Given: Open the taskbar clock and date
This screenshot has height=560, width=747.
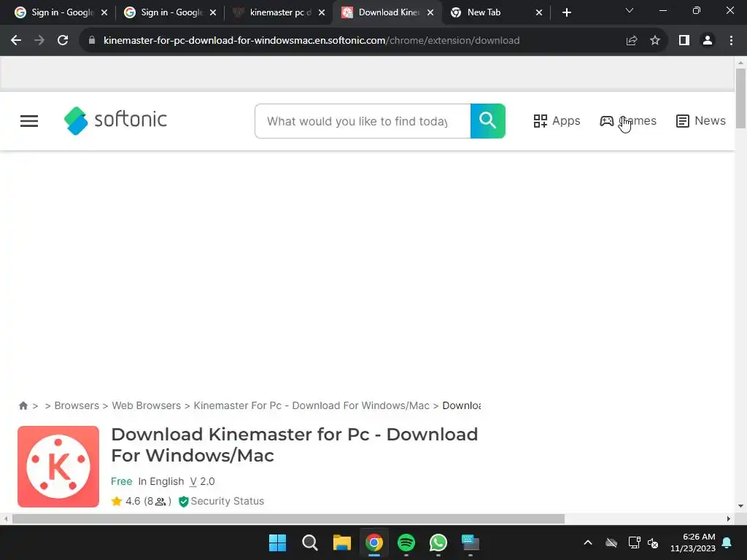Looking at the screenshot, I should click(x=693, y=542).
